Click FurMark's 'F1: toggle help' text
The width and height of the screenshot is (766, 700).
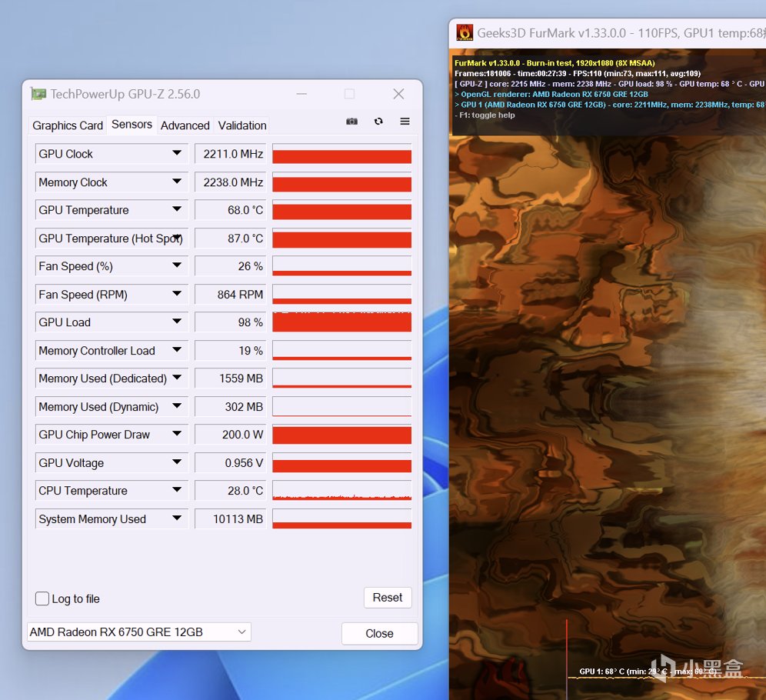click(487, 115)
